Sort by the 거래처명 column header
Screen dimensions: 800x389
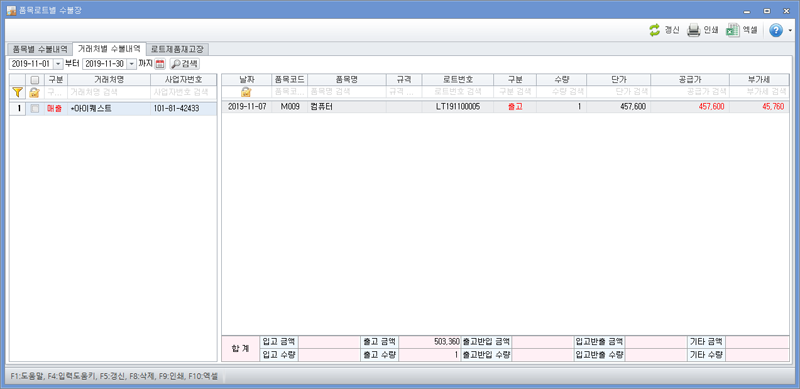[109, 80]
